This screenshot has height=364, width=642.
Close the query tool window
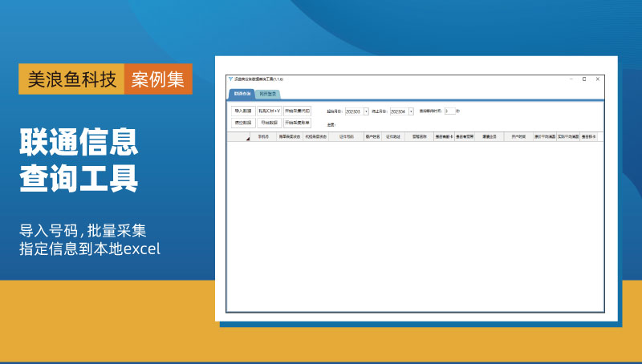point(598,79)
